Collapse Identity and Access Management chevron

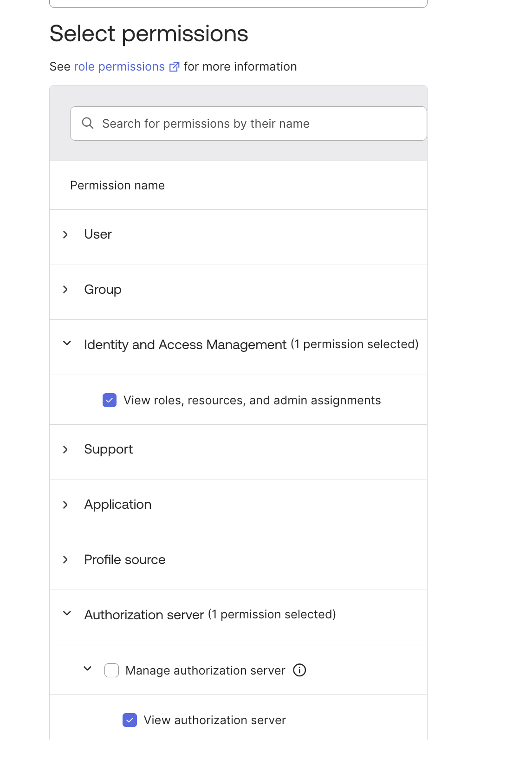tap(67, 344)
